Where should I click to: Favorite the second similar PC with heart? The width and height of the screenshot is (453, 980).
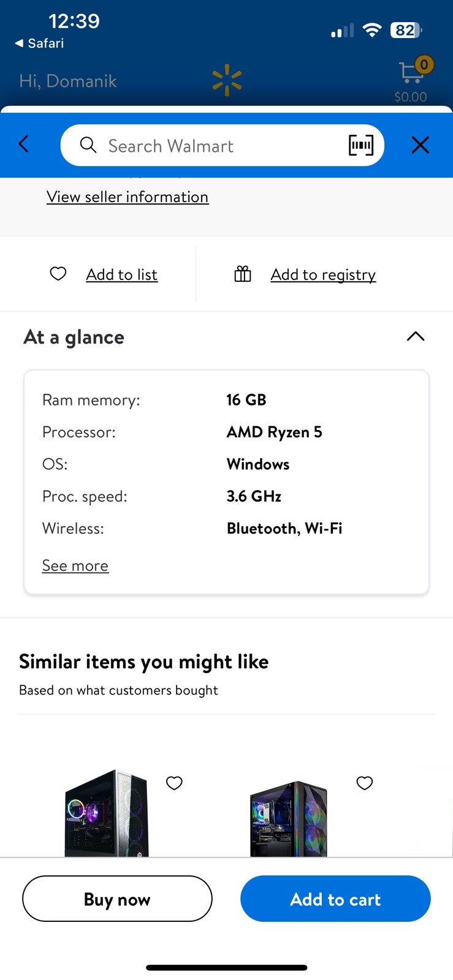[365, 783]
